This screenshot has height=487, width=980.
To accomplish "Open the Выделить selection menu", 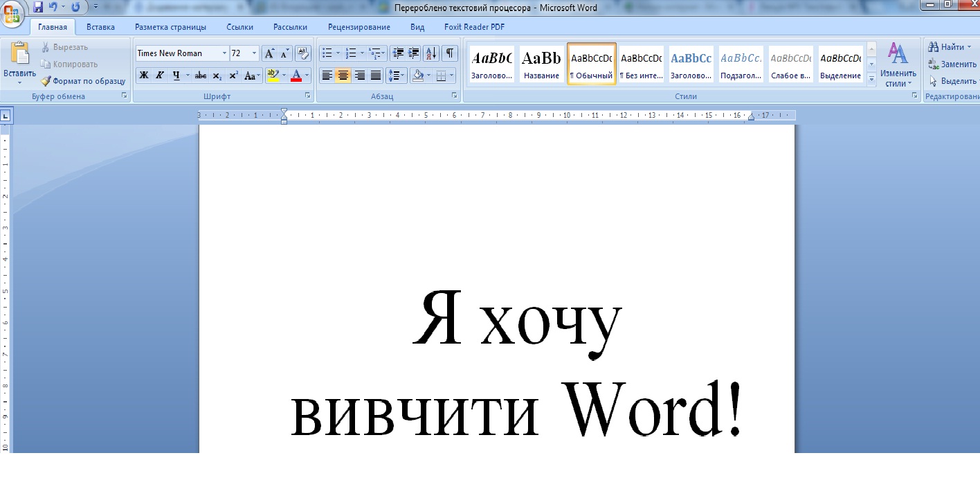I will coord(953,80).
